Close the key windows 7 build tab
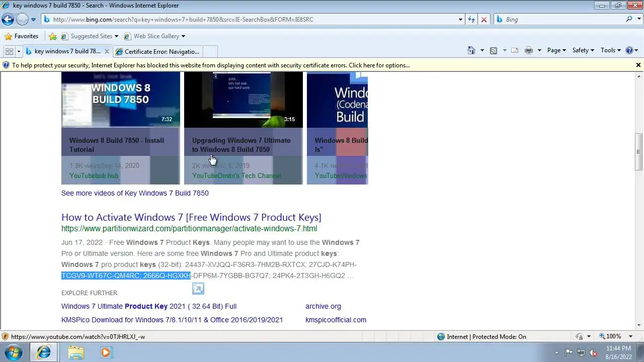The image size is (644, 362). coord(107,51)
